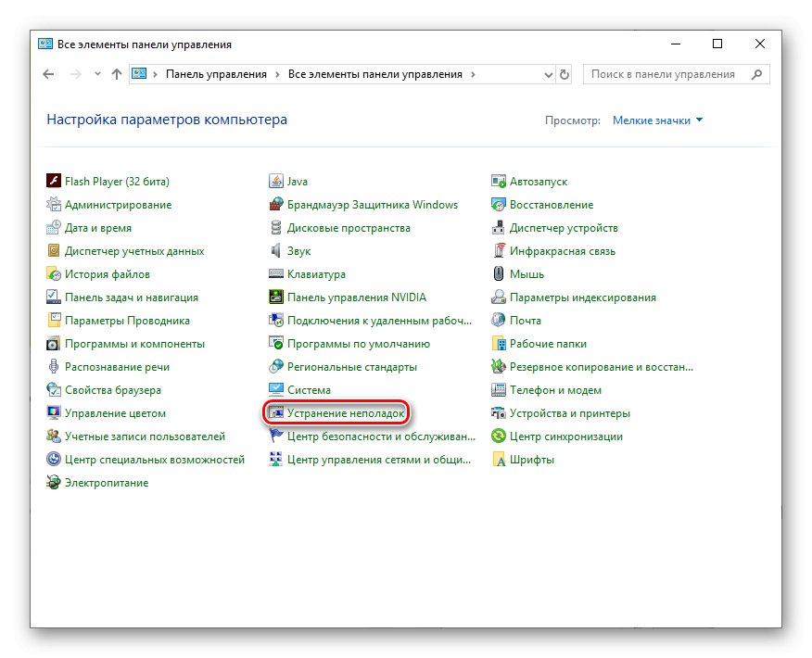Viewport: 812px width, 658px height.
Task: Click the Мышь mouse icon
Action: (x=498, y=274)
